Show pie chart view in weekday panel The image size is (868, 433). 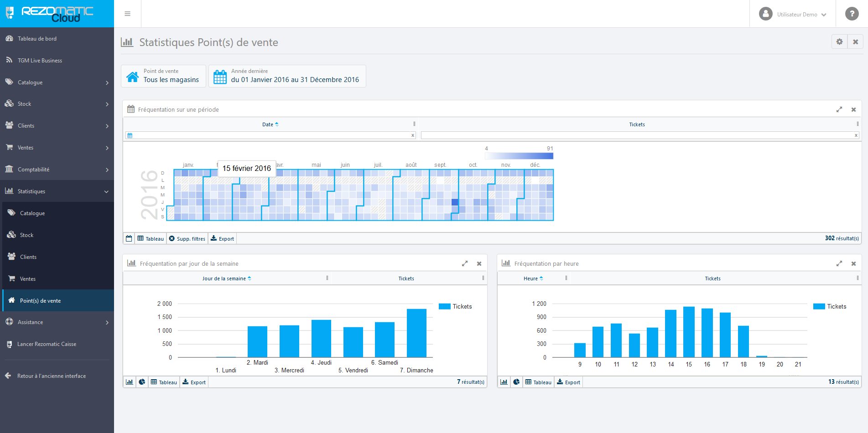tap(142, 382)
